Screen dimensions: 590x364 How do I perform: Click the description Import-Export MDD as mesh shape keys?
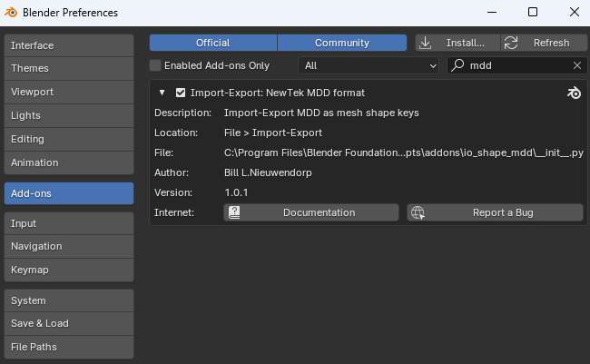tap(321, 113)
